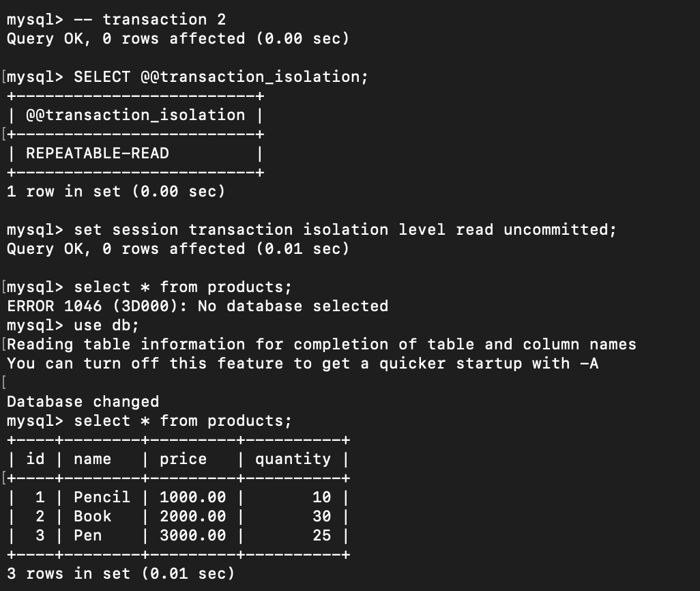Click the 'Database changed' message
The height and width of the screenshot is (591, 700).
pyautogui.click(x=83, y=401)
